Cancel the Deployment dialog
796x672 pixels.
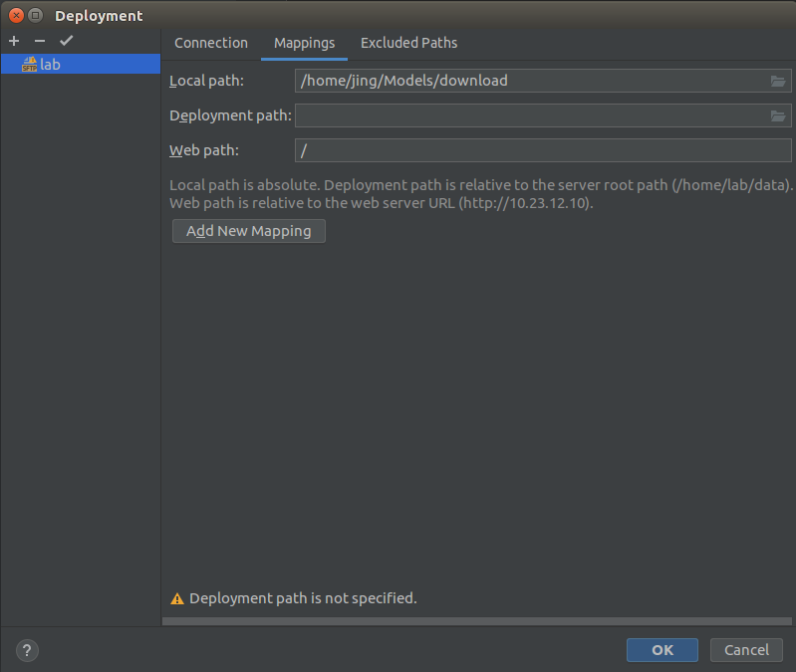coord(746,650)
